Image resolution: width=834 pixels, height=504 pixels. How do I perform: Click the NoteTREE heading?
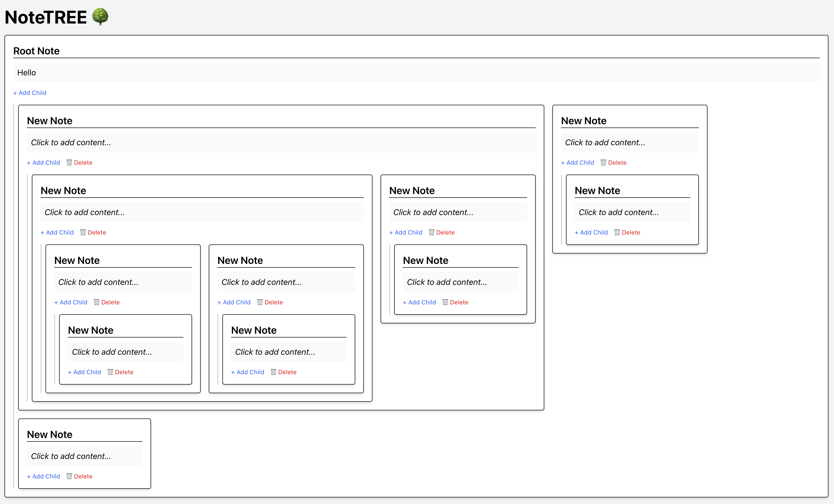pos(46,17)
